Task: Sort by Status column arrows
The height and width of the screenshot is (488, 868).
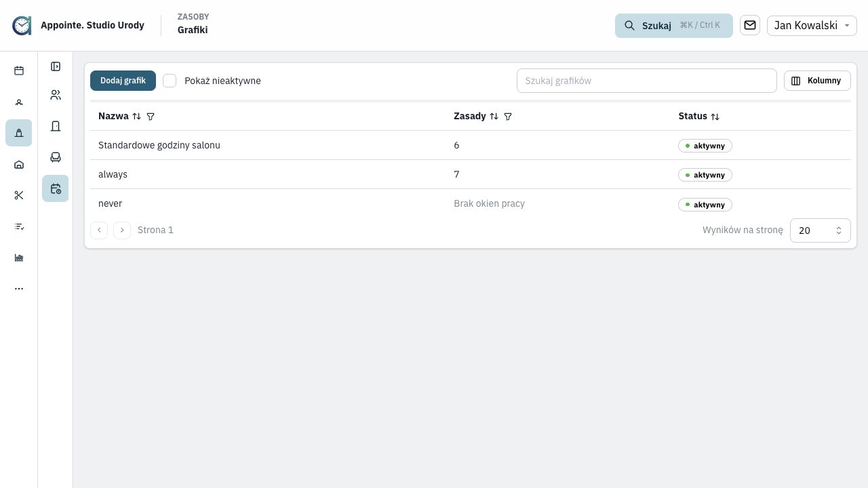Action: 715,117
